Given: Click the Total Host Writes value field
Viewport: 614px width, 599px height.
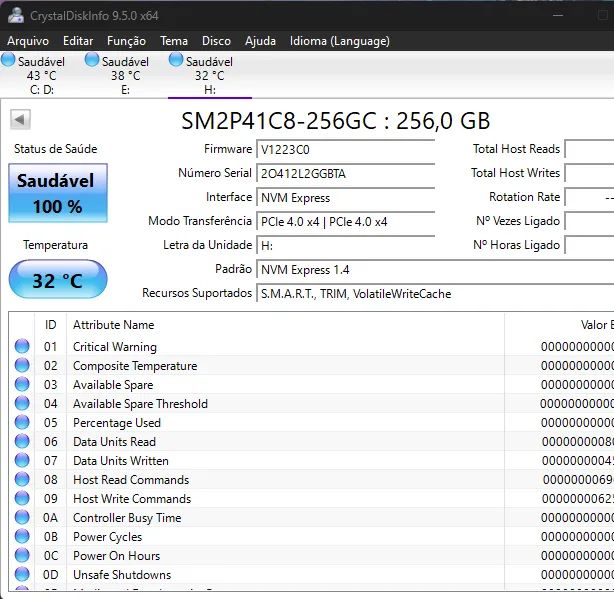Looking at the screenshot, I should (589, 173).
